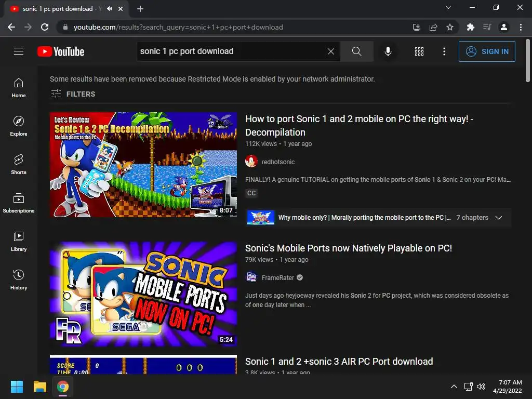Clear the search query with the X icon
This screenshot has width=532, height=399.
pos(331,51)
